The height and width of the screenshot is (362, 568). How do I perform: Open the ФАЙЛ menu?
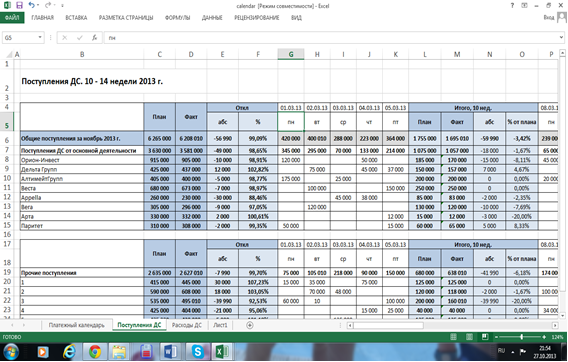12,18
